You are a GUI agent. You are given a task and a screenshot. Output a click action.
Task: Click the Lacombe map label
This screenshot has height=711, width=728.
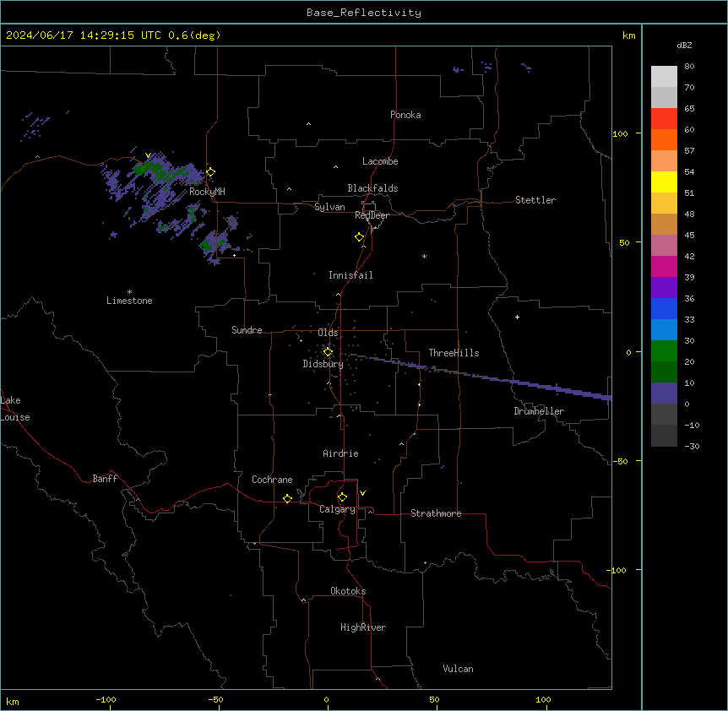click(x=380, y=161)
